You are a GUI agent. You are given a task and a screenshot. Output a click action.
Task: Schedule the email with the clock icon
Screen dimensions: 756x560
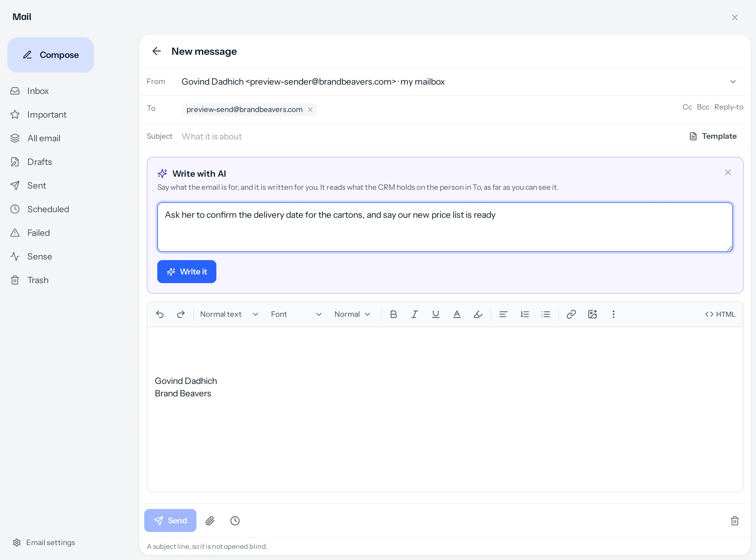pos(235,521)
